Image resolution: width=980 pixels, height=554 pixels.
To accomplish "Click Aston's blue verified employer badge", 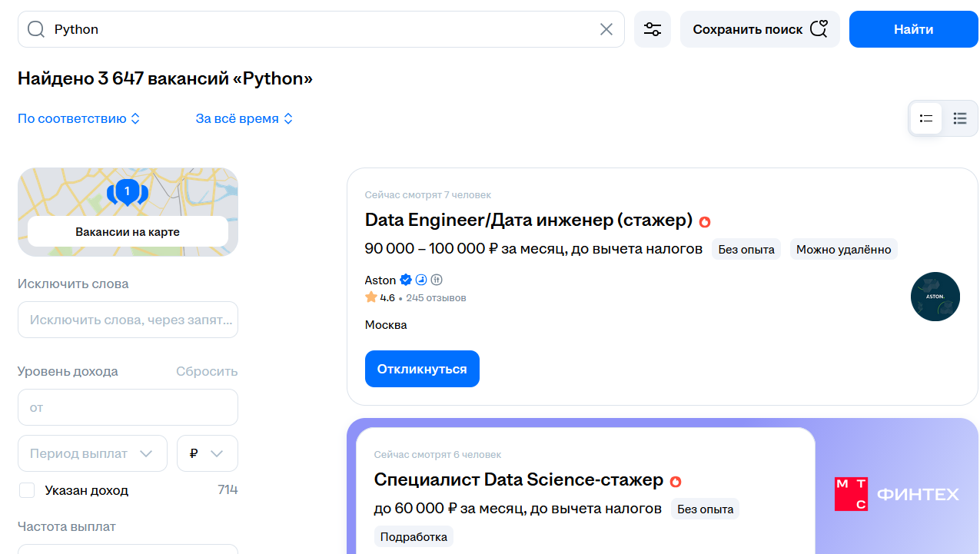I will (405, 280).
